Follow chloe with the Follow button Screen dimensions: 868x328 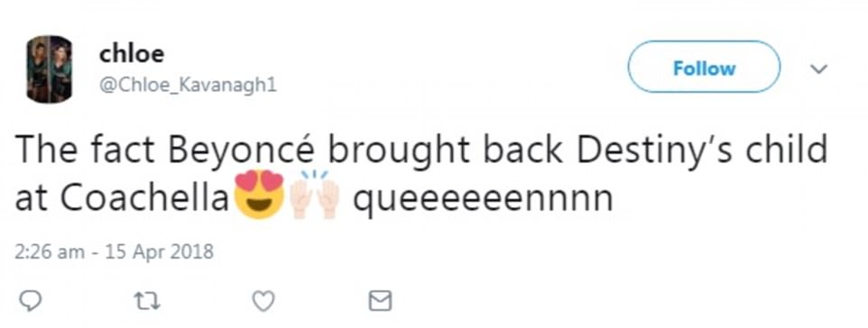point(704,67)
